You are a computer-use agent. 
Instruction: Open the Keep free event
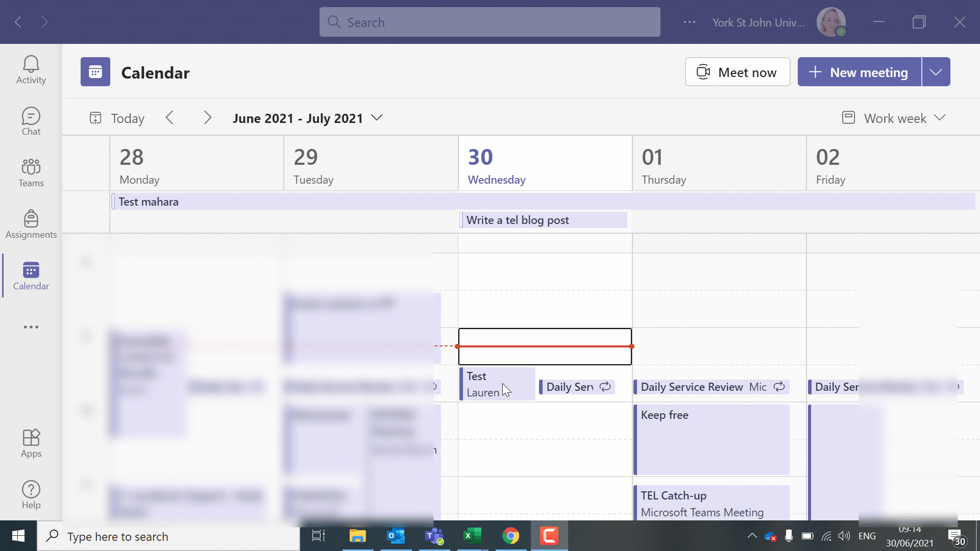coord(712,440)
